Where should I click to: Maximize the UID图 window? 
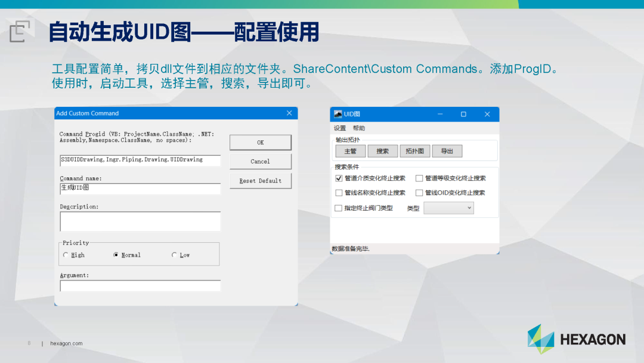pyautogui.click(x=463, y=114)
